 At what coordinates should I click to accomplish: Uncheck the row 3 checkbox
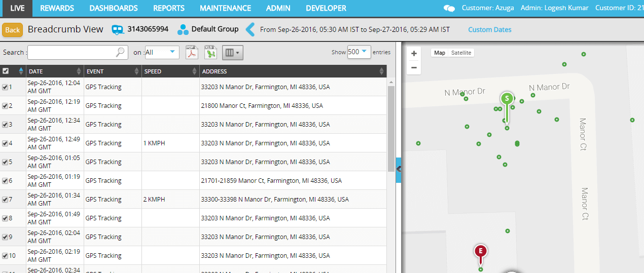5,125
